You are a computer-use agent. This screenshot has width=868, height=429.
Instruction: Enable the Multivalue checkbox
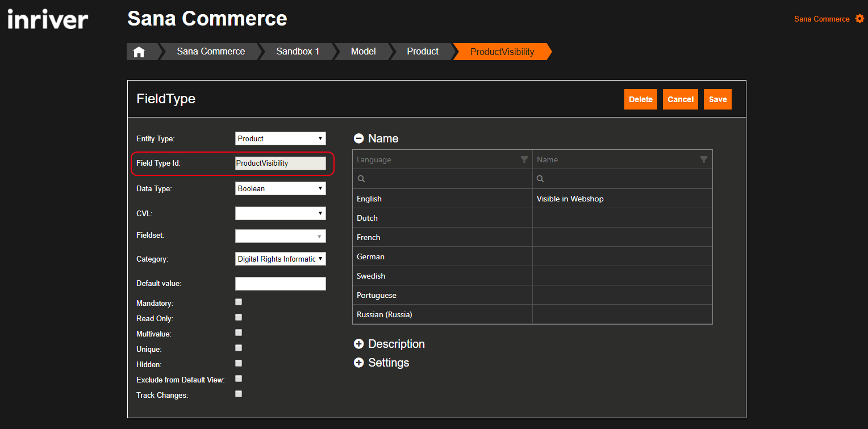pyautogui.click(x=239, y=333)
